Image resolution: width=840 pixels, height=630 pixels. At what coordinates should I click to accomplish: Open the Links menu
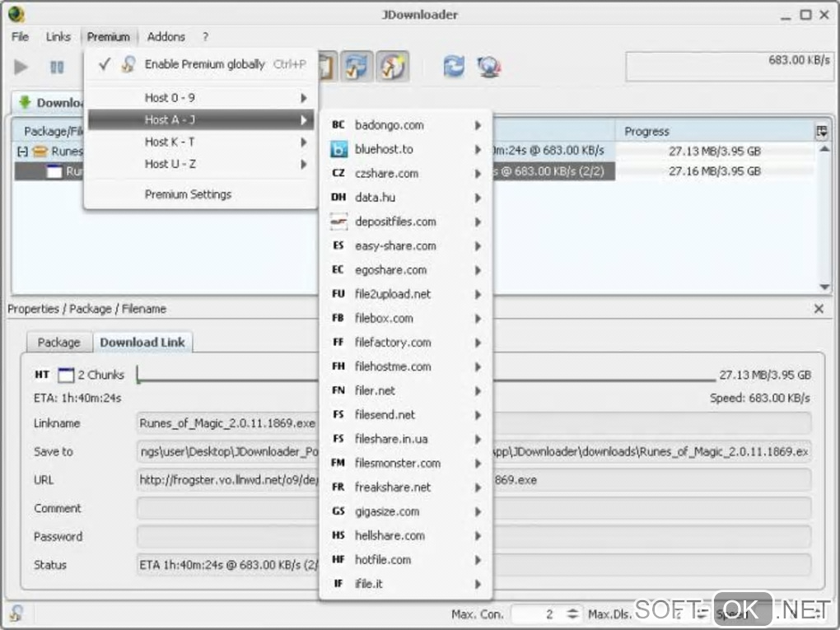click(58, 37)
